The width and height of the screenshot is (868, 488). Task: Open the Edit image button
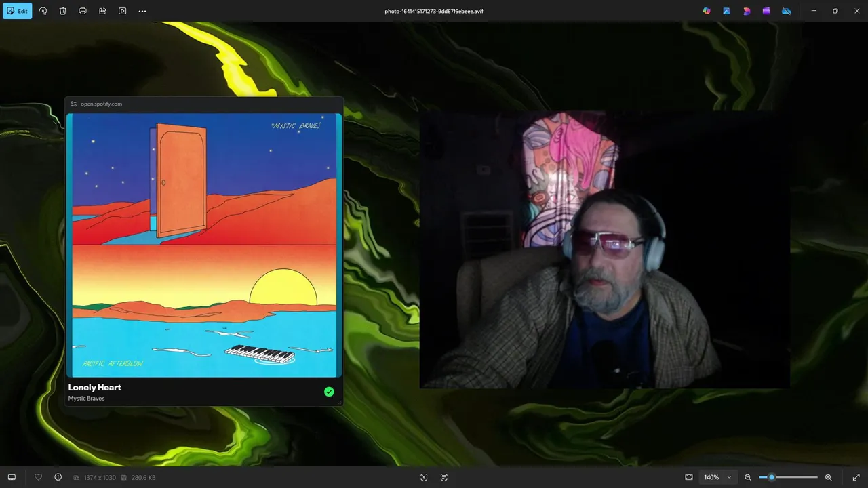[x=18, y=11]
